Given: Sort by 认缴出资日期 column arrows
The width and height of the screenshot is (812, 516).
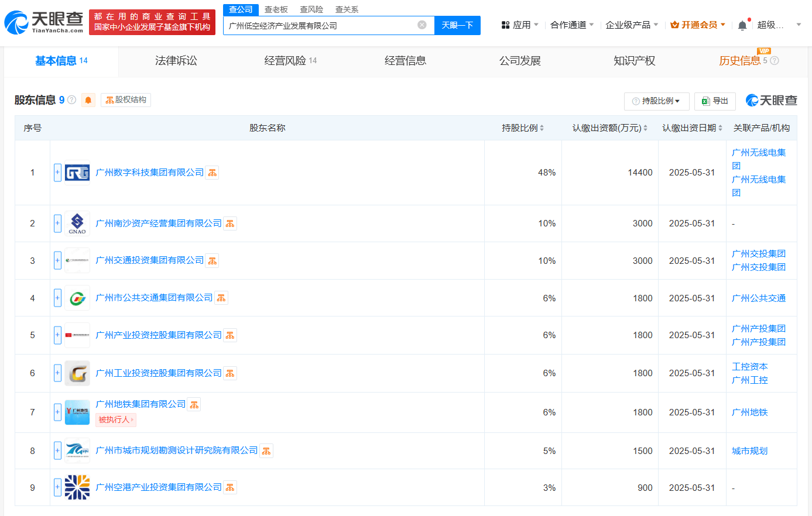Looking at the screenshot, I should click(720, 128).
